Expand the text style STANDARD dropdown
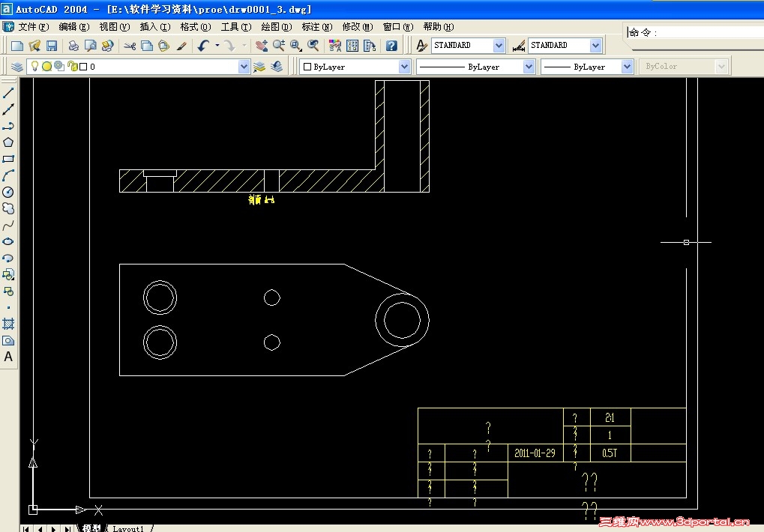Image resolution: width=764 pixels, height=532 pixels. (x=499, y=45)
